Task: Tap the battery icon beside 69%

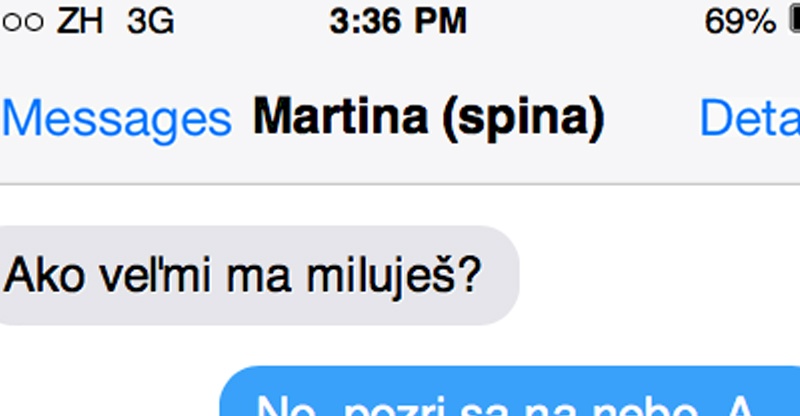Action: (794, 21)
